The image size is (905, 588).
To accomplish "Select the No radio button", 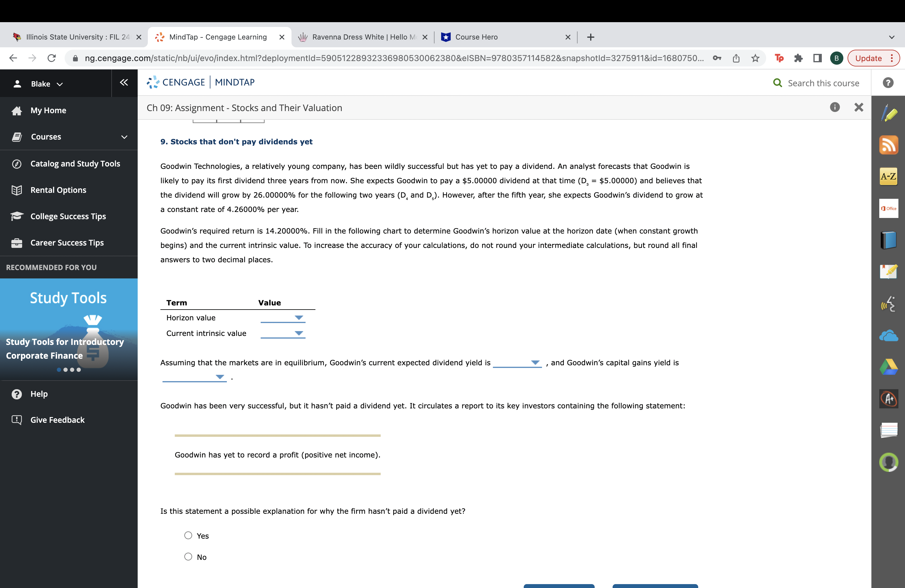I will pyautogui.click(x=188, y=556).
